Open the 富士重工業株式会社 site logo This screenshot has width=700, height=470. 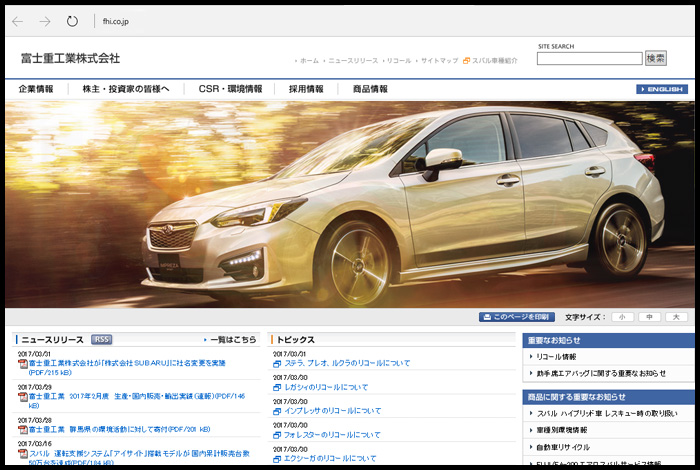pyautogui.click(x=71, y=58)
